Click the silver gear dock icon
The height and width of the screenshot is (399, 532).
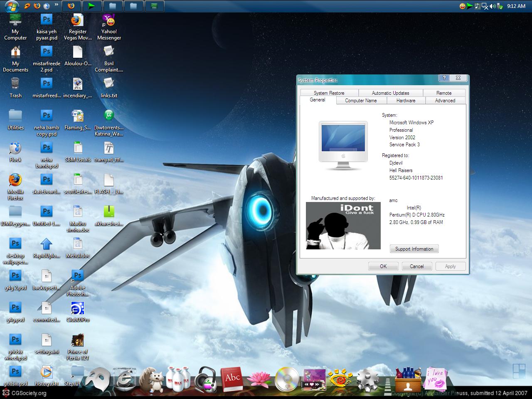(367, 379)
